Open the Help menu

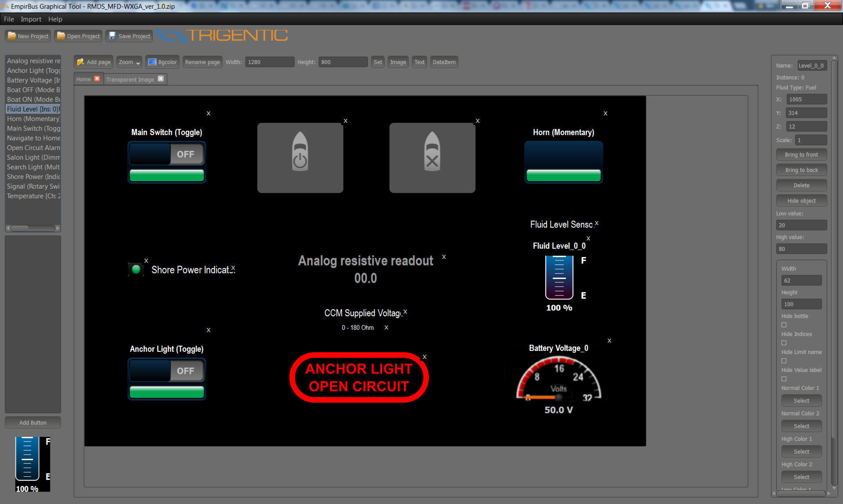pyautogui.click(x=55, y=19)
